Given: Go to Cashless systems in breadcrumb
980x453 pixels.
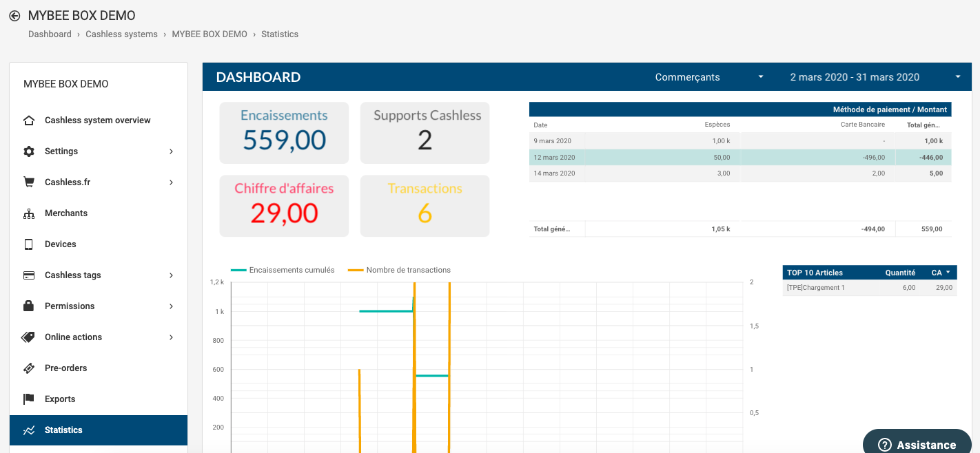Looking at the screenshot, I should [x=121, y=34].
